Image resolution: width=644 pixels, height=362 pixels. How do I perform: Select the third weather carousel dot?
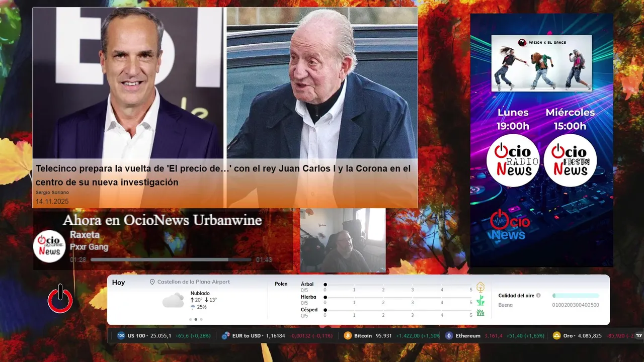pos(201,319)
